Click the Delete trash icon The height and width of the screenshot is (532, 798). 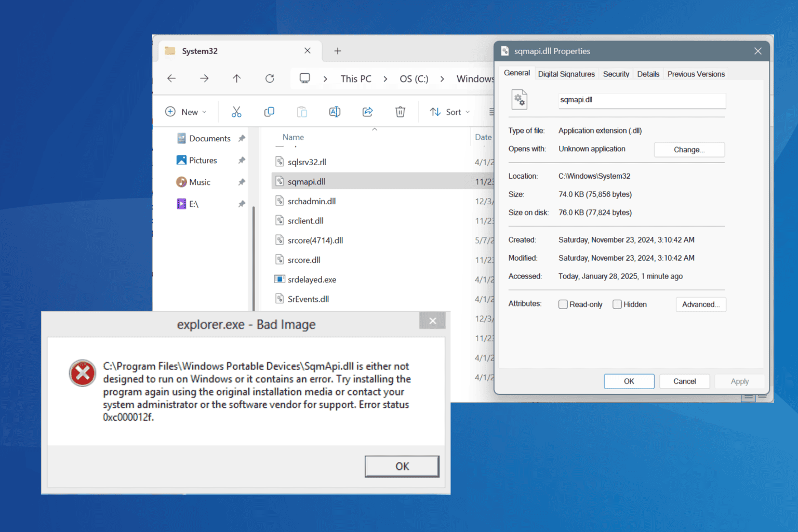pos(400,112)
